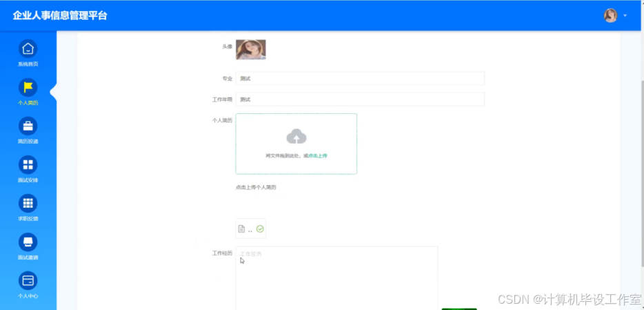Open 个人中心 card icon

point(28,281)
